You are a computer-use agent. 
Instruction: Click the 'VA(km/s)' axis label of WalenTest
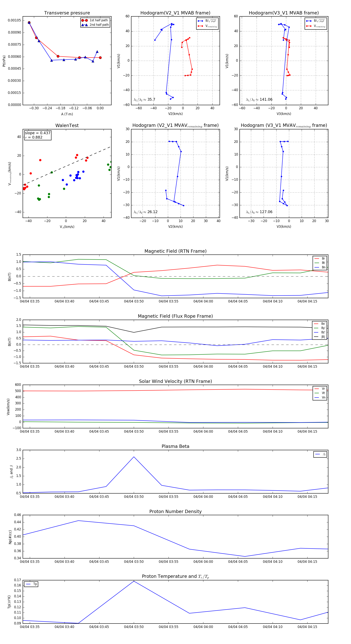67,227
